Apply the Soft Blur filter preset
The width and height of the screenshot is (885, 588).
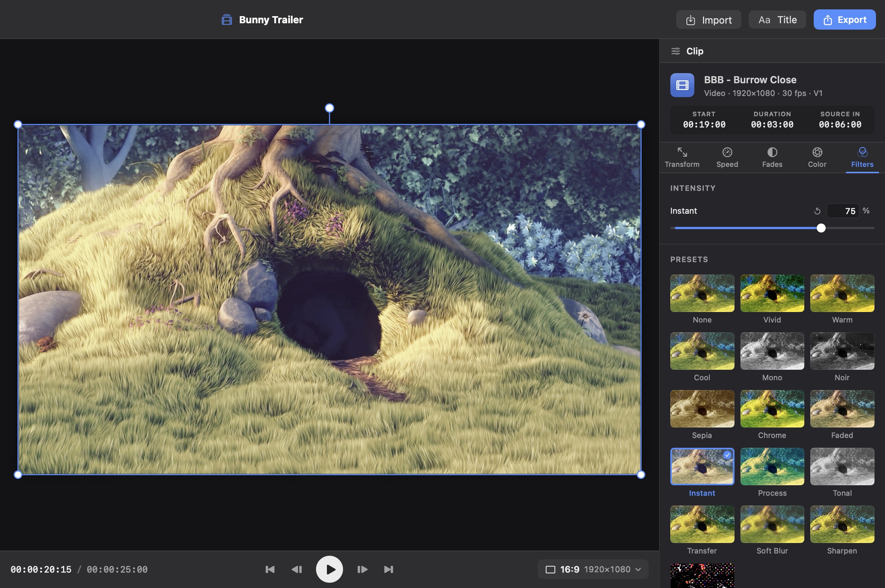772,524
